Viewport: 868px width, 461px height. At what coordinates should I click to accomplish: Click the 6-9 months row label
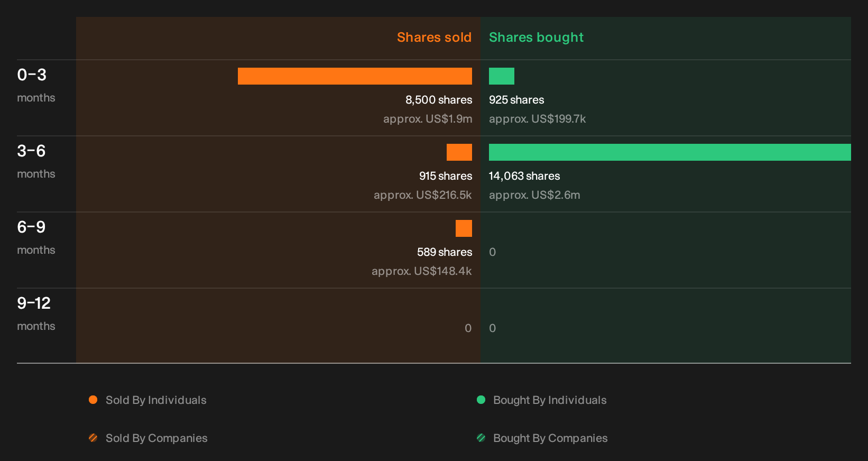coord(36,237)
